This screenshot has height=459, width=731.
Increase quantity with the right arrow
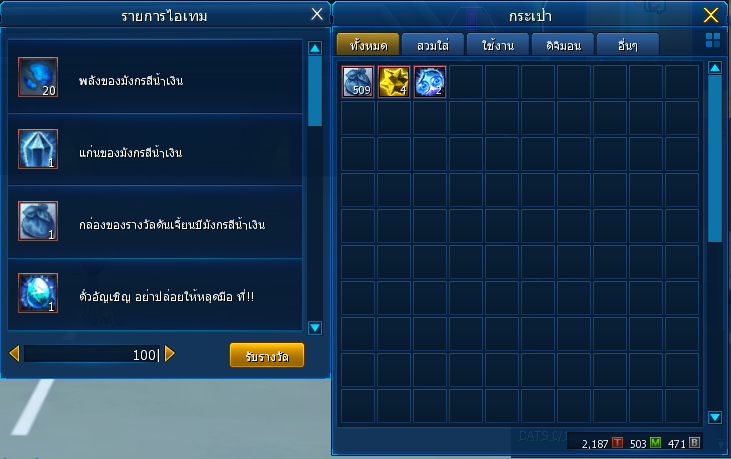coord(170,354)
